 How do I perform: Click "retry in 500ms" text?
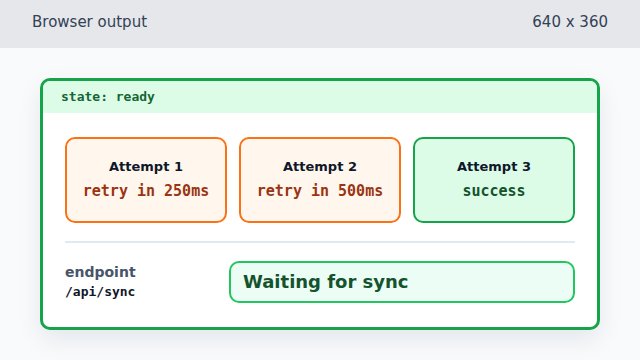tap(320, 191)
